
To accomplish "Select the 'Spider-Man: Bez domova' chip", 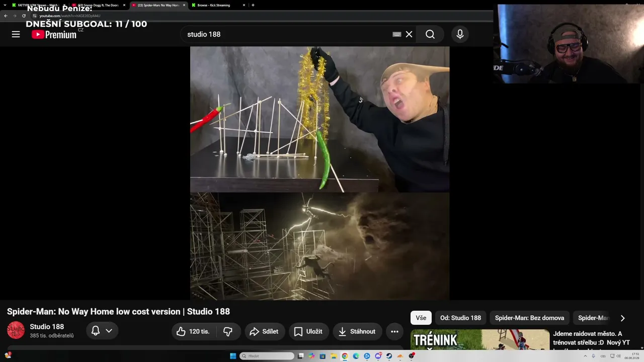I will [x=529, y=318].
